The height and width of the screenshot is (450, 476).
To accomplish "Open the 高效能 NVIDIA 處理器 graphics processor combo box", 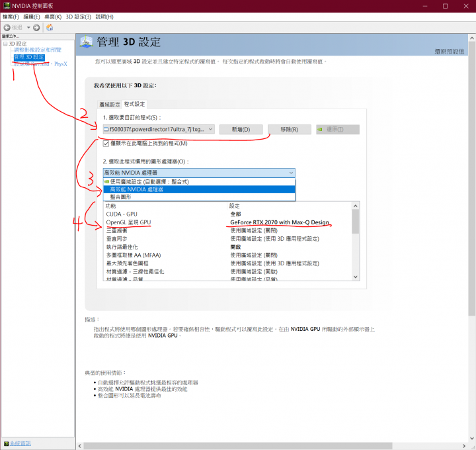I will (x=199, y=173).
